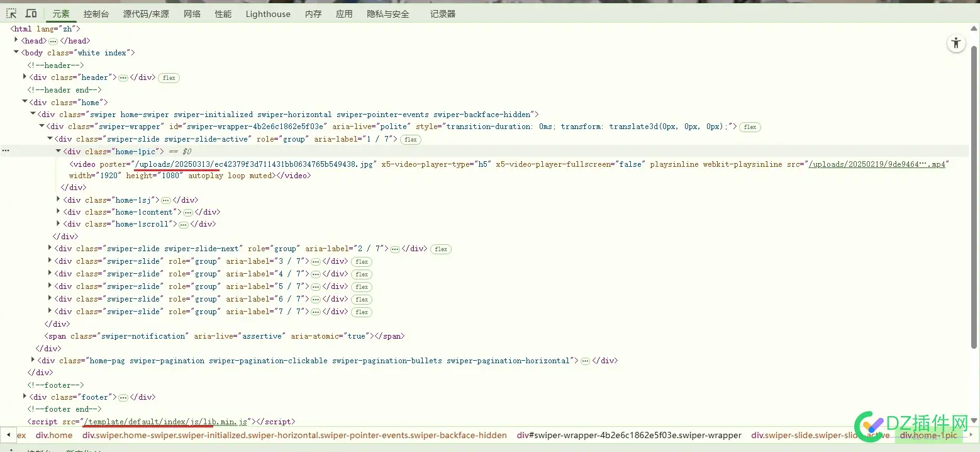This screenshot has height=452, width=980.
Task: Toggle flex badge on swiper-slide-next row
Action: pyautogui.click(x=441, y=249)
